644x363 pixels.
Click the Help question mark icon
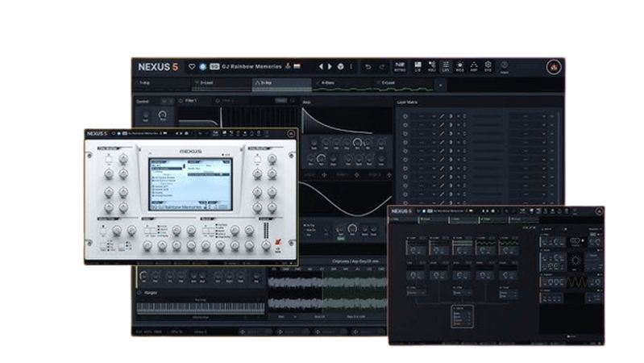point(505,67)
